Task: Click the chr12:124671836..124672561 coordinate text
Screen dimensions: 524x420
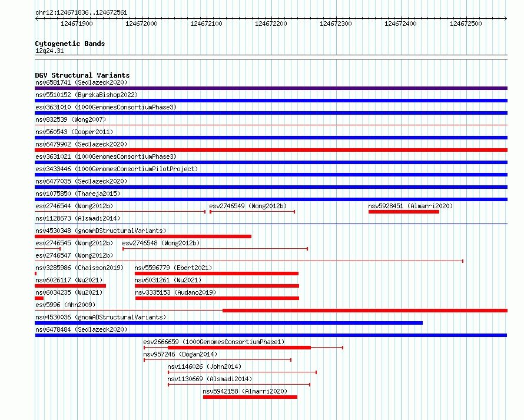Action: pyautogui.click(x=81, y=13)
